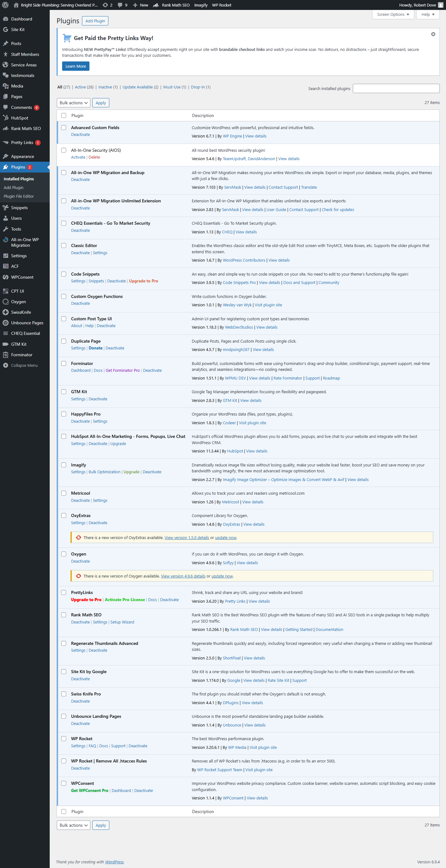Open Media library sidebar icon
The height and width of the screenshot is (868, 446).
[5, 86]
